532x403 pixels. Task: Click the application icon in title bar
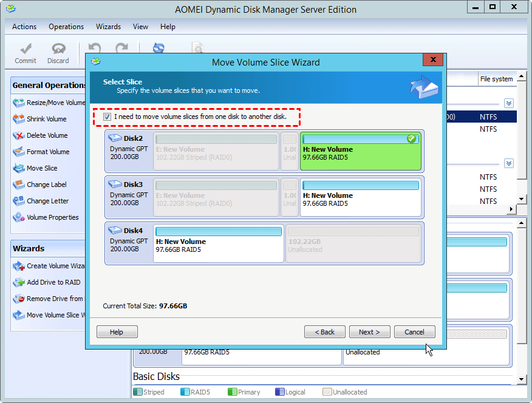(x=11, y=9)
